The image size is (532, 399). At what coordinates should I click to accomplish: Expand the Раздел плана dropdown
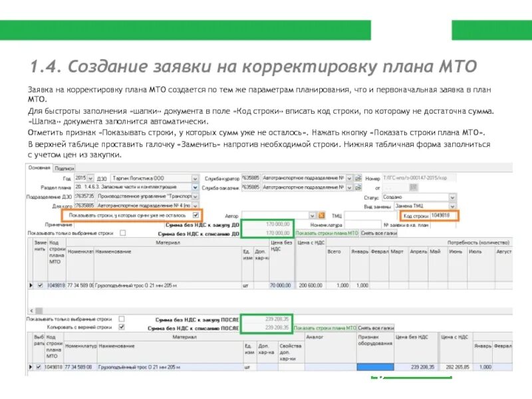(x=195, y=188)
